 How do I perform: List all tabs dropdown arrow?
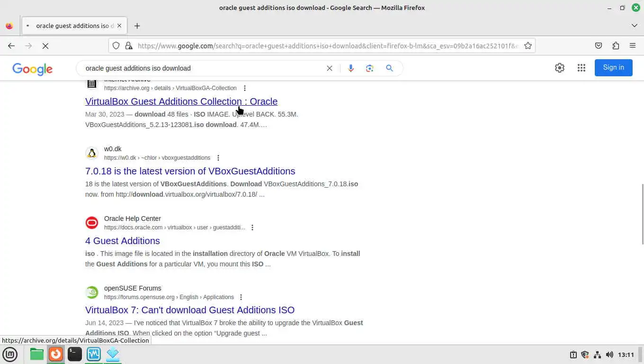coord(635,26)
